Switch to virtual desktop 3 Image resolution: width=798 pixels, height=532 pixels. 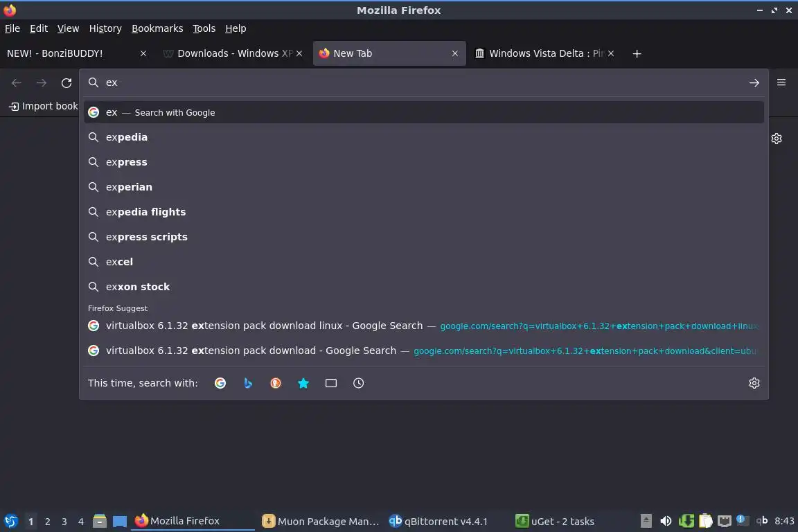[64, 522]
